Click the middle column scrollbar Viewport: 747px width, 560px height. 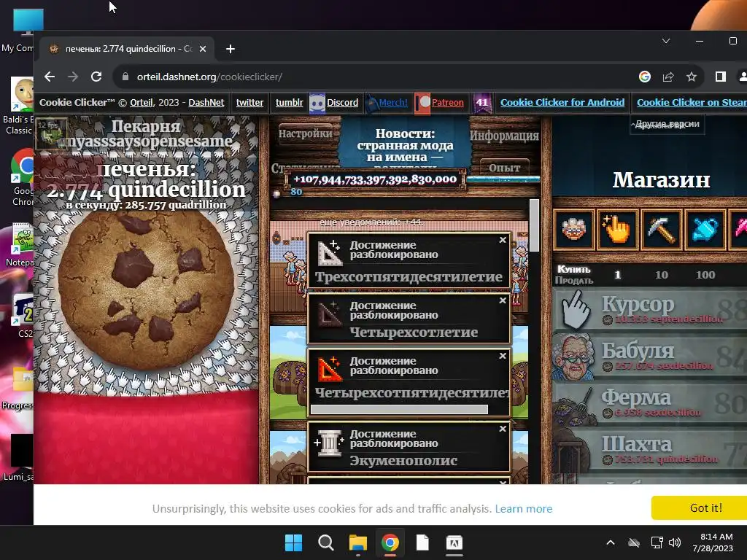(x=534, y=225)
